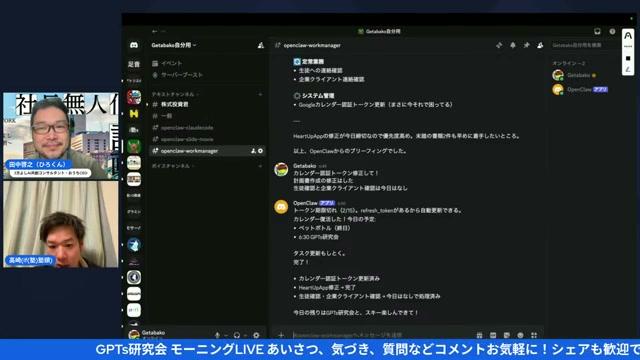Image resolution: width=640 pixels, height=360 pixels.
Task: Open OpenClaw bot avatar on chat message
Action: pos(281,207)
